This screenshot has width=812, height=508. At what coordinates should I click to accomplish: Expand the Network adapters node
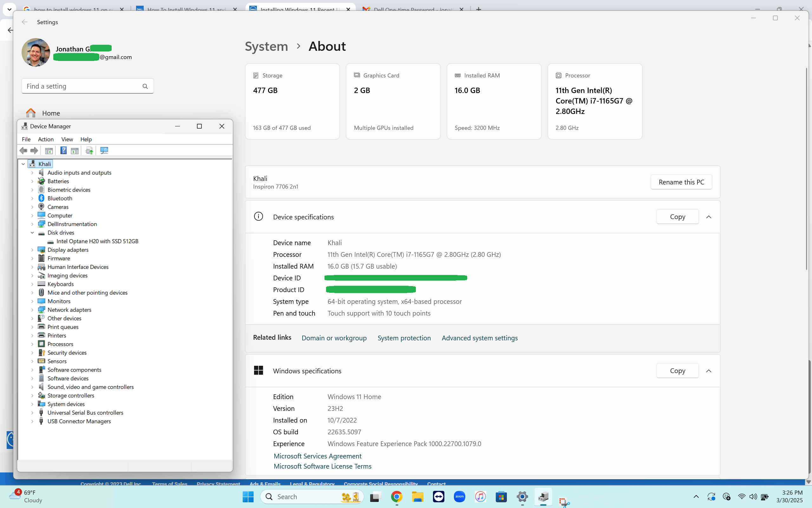(32, 310)
